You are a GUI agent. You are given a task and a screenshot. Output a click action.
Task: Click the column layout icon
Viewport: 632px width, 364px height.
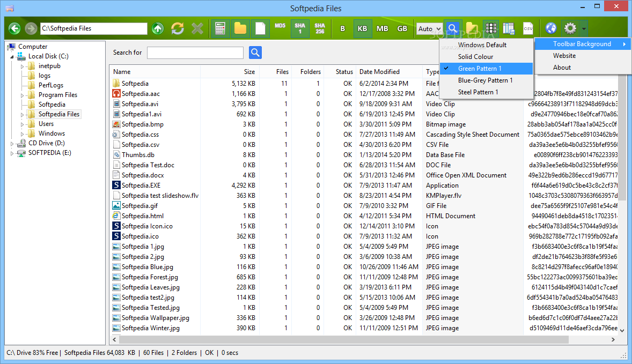[491, 28]
